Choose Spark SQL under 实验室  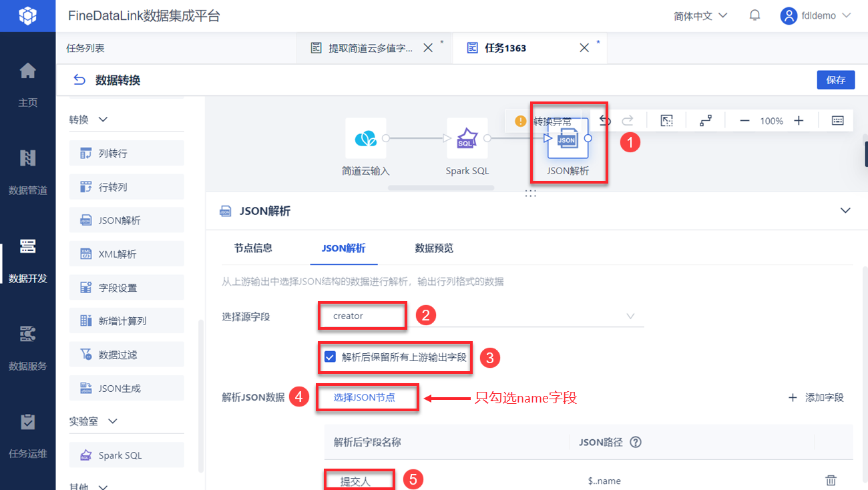click(126, 455)
